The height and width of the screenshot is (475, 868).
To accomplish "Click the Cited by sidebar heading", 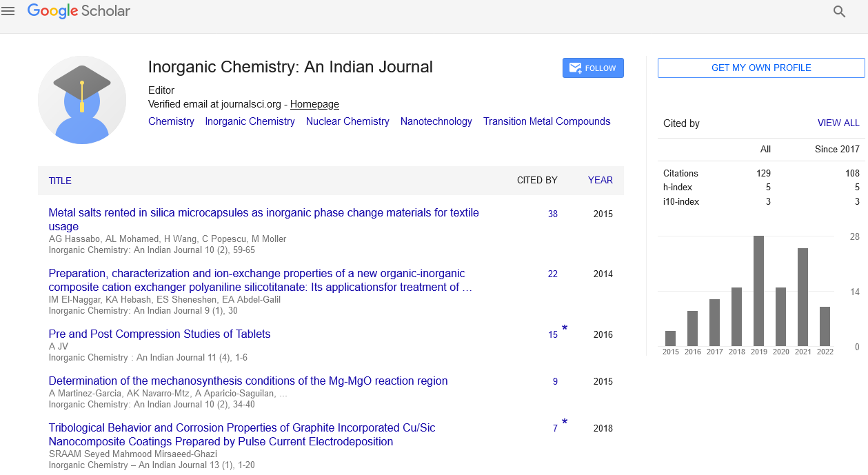I will [681, 123].
